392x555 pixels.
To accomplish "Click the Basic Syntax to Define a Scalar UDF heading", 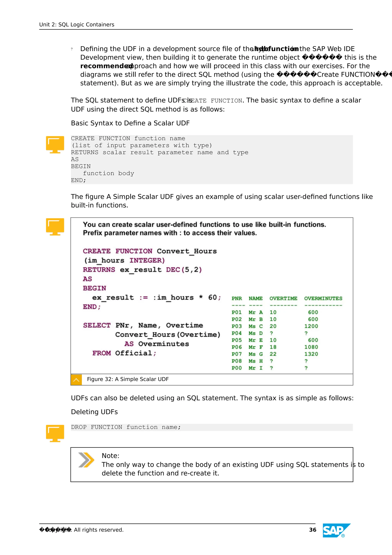I will (x=130, y=123).
